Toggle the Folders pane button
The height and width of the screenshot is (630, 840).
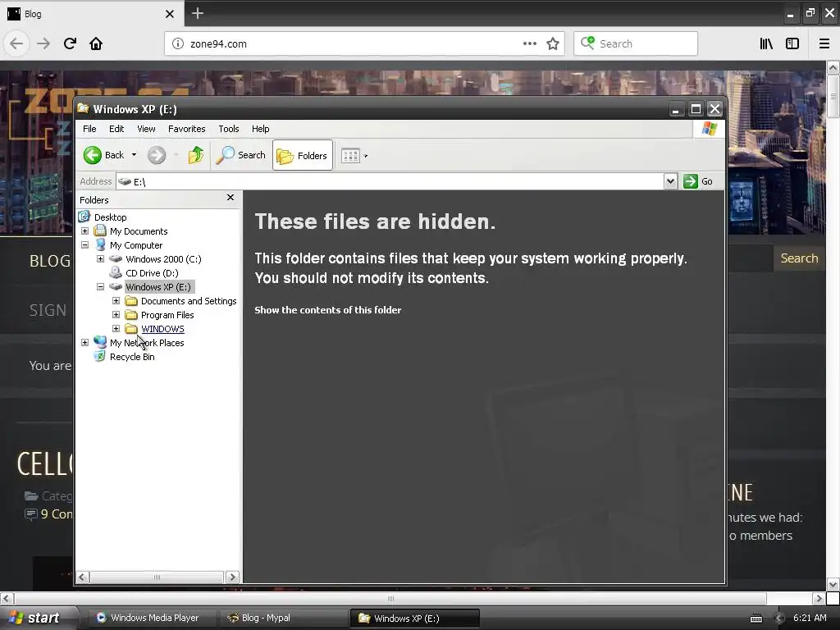tap(303, 155)
